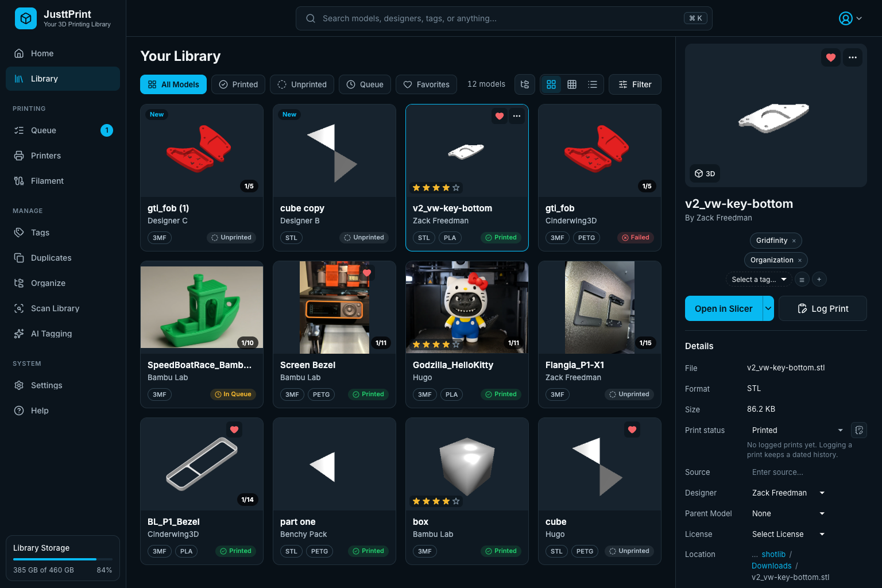The image size is (882, 588).
Task: Click Printed status on part one card
Action: tap(369, 551)
